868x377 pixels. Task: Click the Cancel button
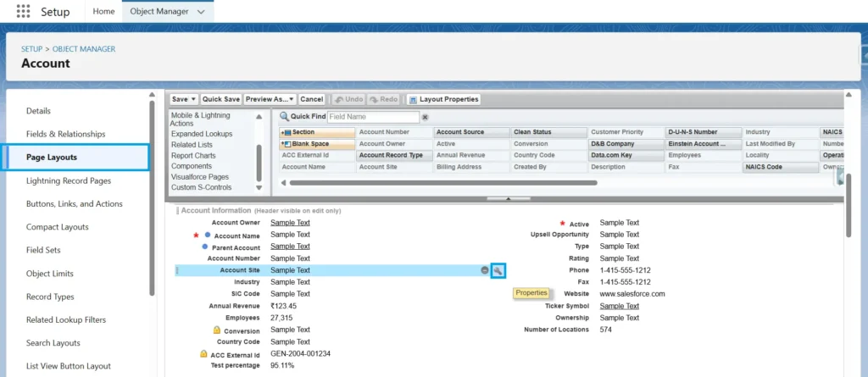click(x=312, y=99)
